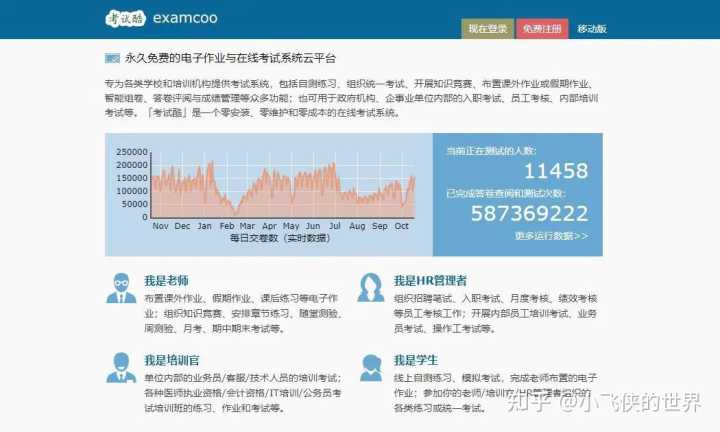Select the 我是培训官 heading
Screen dimensions: 720x432
click(172, 359)
